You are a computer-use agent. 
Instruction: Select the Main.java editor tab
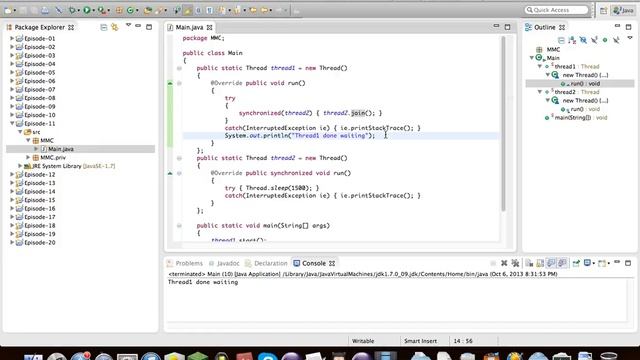pyautogui.click(x=189, y=27)
